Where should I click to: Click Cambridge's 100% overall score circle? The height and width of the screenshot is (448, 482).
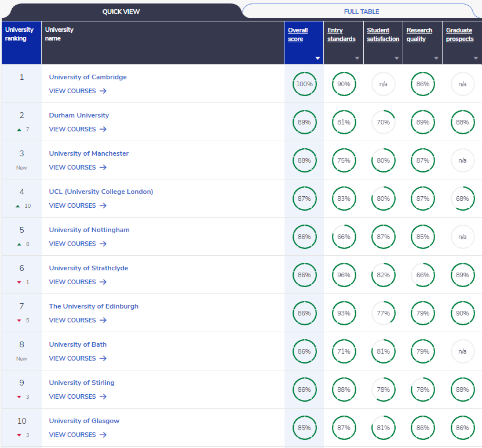point(304,84)
